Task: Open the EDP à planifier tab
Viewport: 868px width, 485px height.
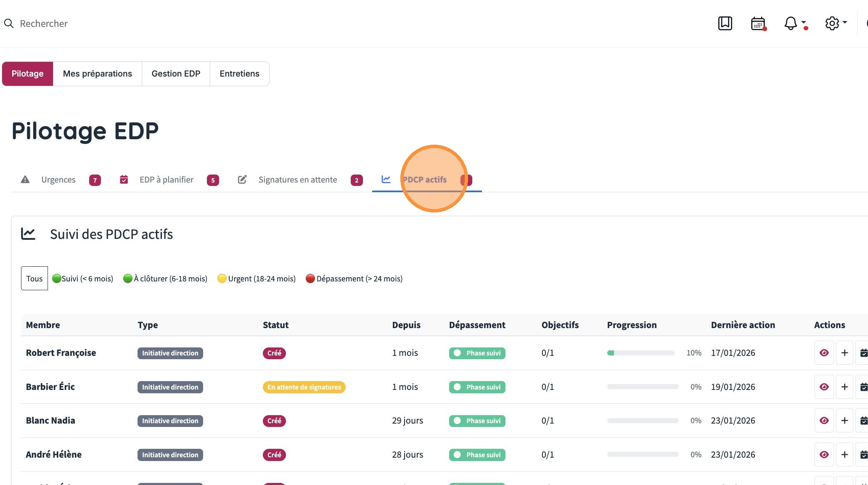Action: (167, 180)
